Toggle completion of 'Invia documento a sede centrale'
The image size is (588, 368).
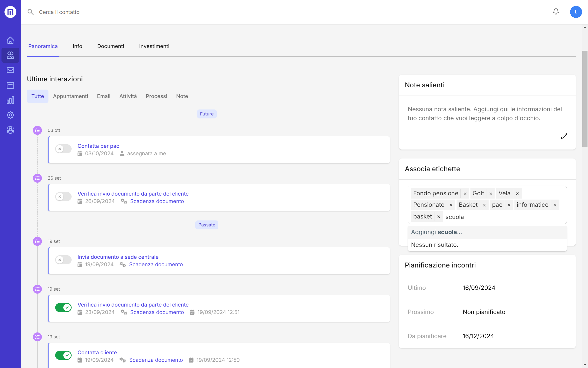pos(63,260)
